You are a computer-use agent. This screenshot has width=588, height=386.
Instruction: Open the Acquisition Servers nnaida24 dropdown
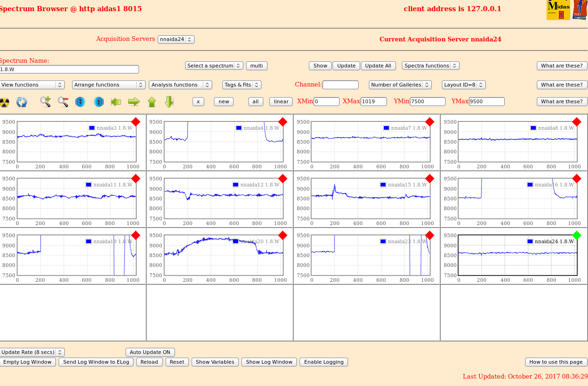pos(176,40)
